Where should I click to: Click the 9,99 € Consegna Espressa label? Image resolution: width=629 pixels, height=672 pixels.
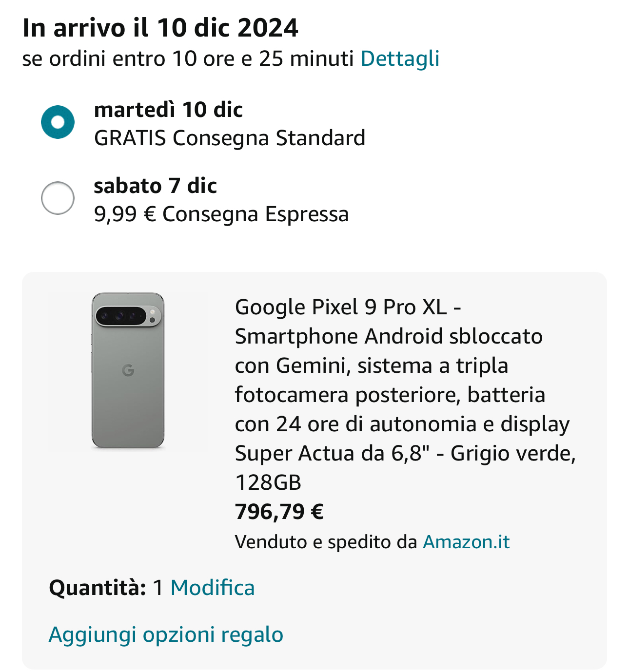[x=221, y=214]
